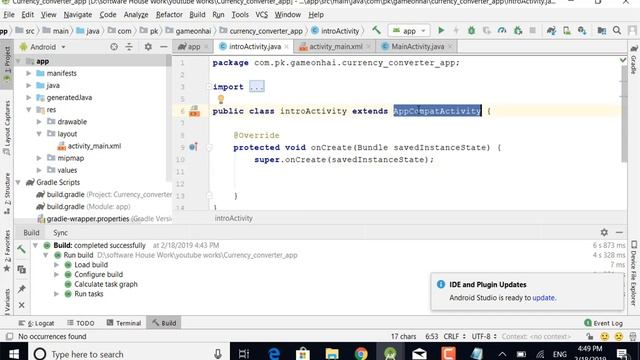
Task: Switch to the Sync tab in Build panel
Action: click(60, 233)
